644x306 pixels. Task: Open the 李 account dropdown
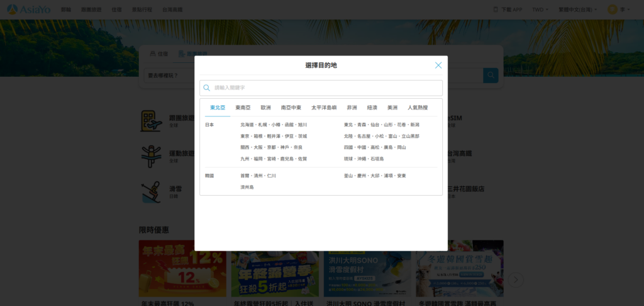coord(625,9)
